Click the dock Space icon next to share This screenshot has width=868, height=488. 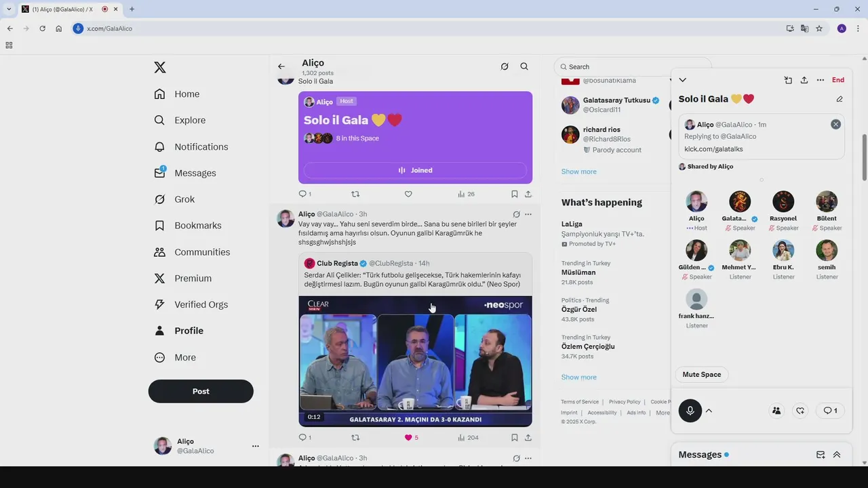[788, 80]
